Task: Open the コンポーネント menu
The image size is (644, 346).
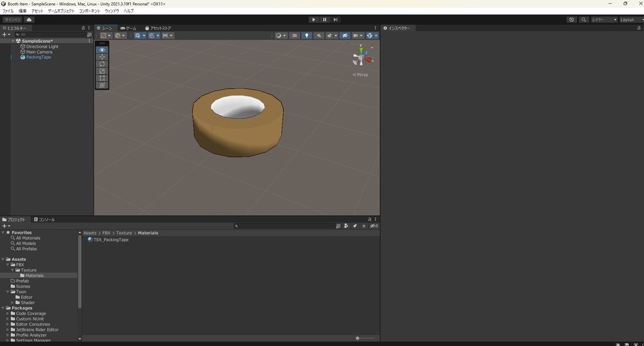Action: 89,11
